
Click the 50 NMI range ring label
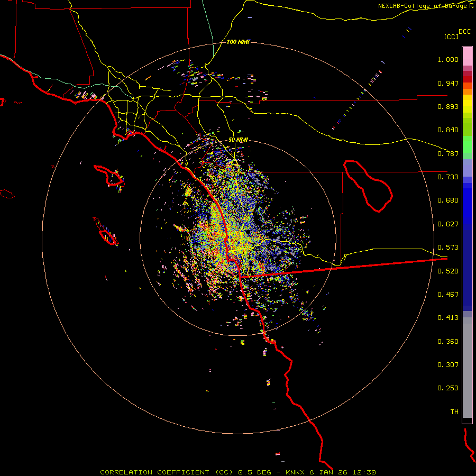238,140
